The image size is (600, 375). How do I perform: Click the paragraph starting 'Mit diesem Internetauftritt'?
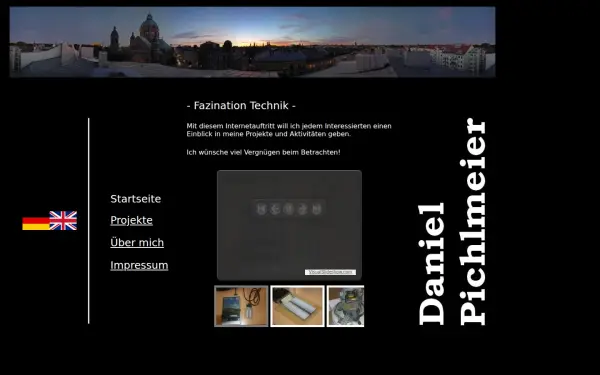289,130
